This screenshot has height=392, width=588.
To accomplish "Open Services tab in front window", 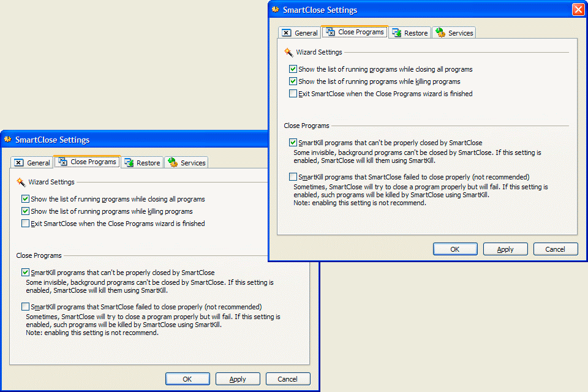I will click(454, 33).
